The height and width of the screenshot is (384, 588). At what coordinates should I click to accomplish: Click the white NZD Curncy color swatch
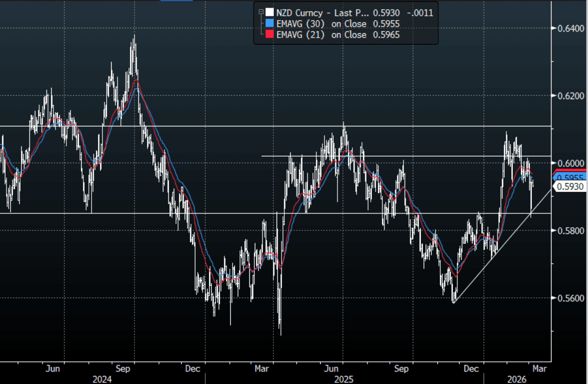click(269, 13)
